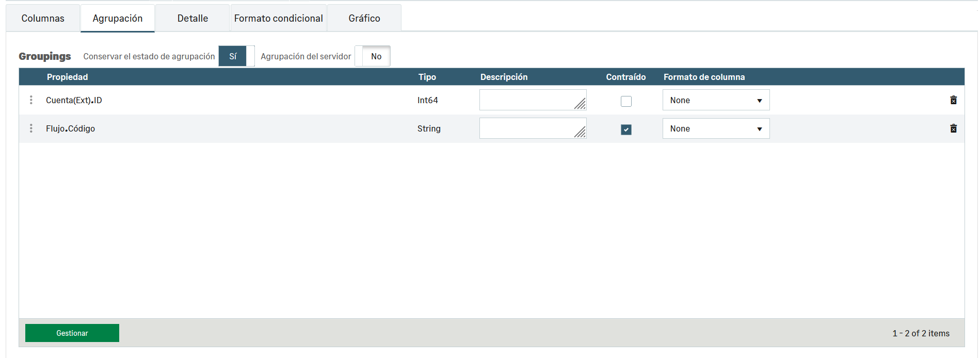Click the Propiedad column header

(x=68, y=77)
